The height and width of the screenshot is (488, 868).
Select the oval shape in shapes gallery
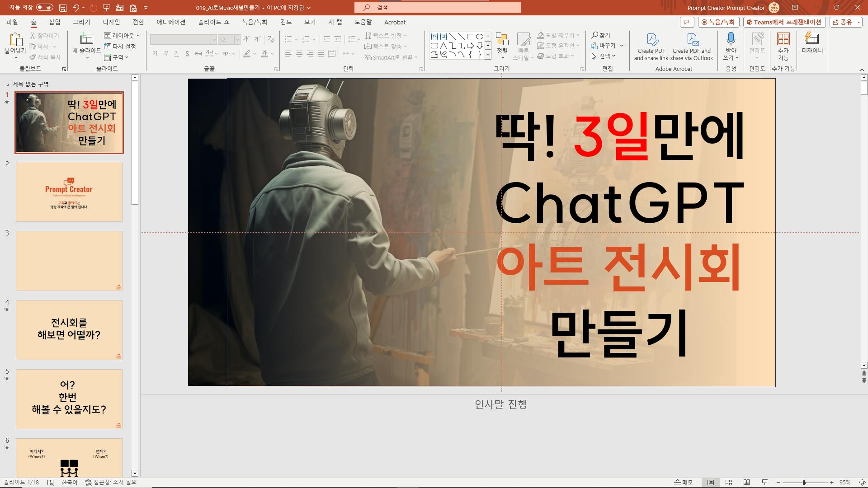[480, 37]
